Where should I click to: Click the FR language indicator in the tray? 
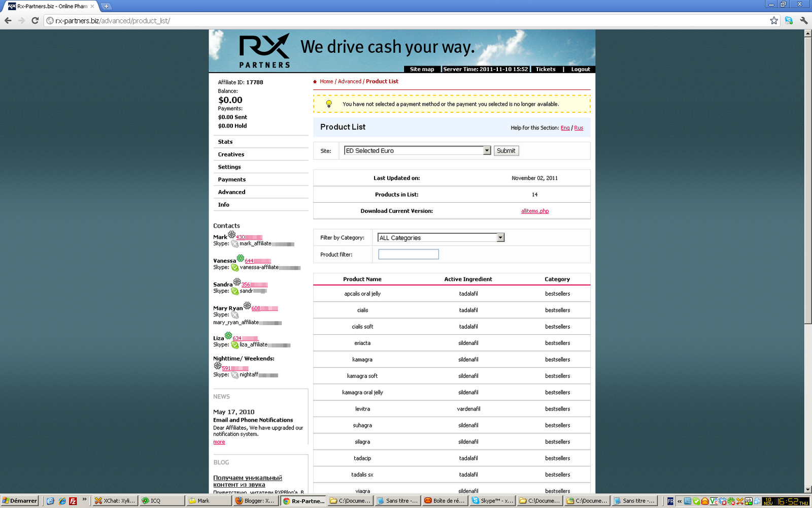pos(670,501)
